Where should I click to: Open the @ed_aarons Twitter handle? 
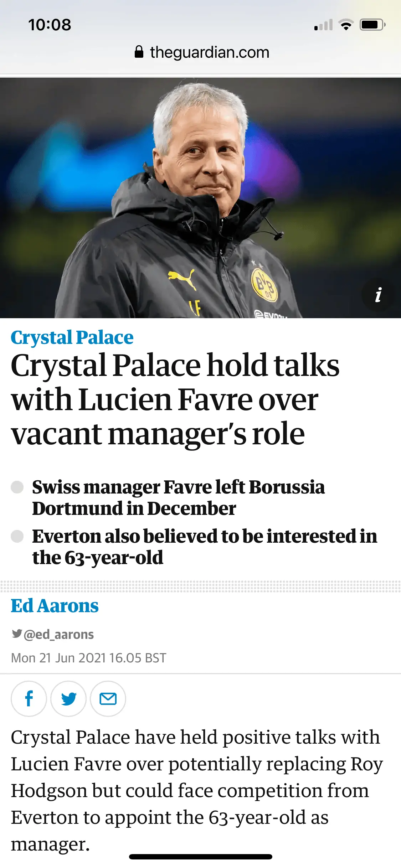click(59, 634)
